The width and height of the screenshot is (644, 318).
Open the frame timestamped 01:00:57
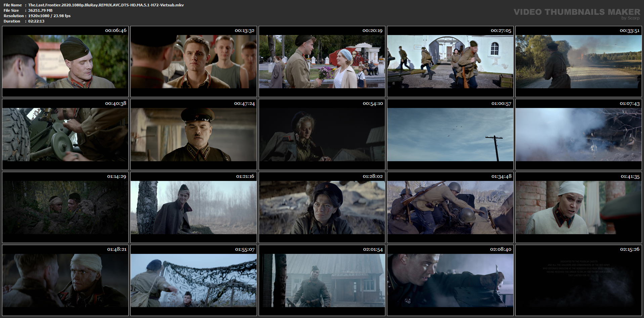pos(450,134)
